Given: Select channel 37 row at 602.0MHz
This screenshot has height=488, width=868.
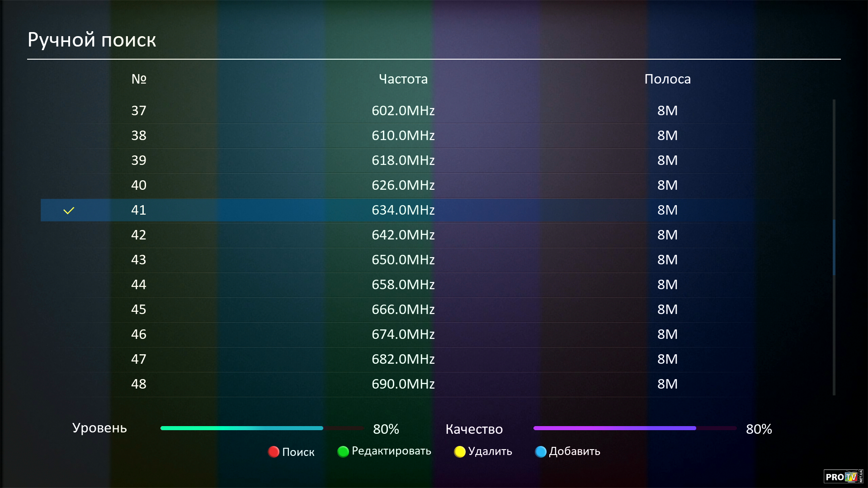Looking at the screenshot, I should (x=402, y=111).
